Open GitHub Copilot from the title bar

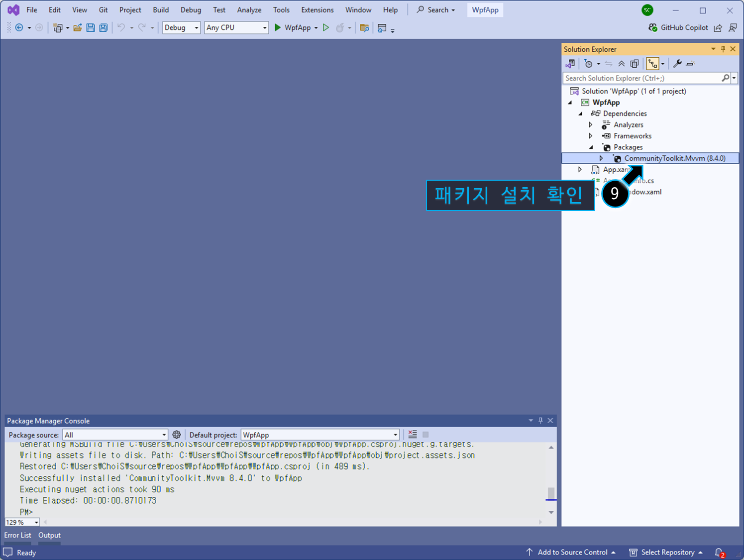678,28
